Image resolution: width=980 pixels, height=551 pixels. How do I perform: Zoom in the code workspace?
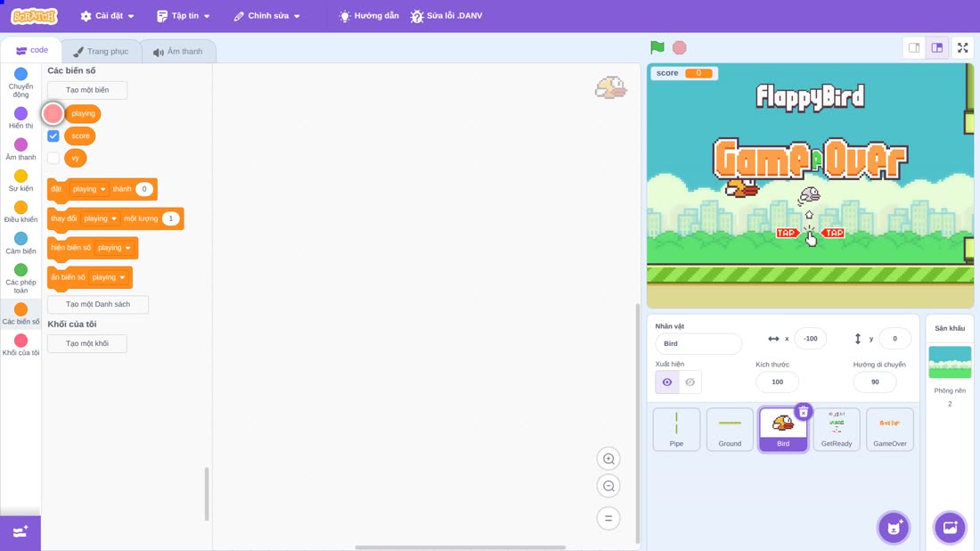click(x=608, y=458)
